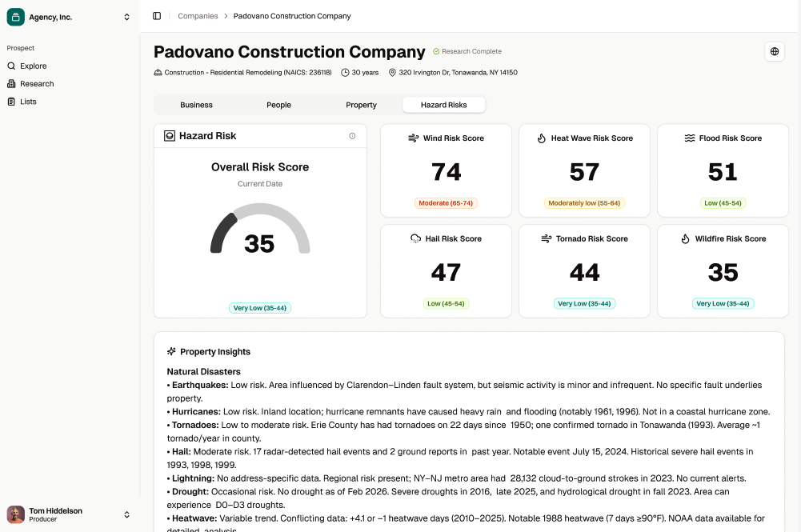Click the Hail Risk Score cloud icon

[x=415, y=238]
